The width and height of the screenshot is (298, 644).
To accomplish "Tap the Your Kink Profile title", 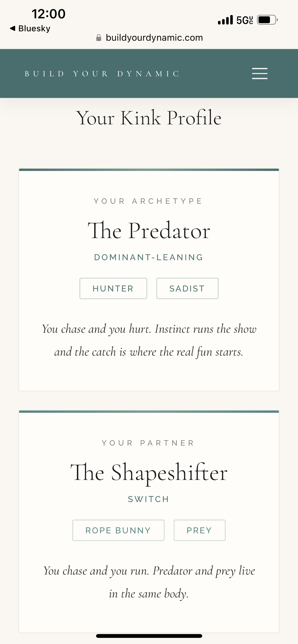I will coord(149,118).
